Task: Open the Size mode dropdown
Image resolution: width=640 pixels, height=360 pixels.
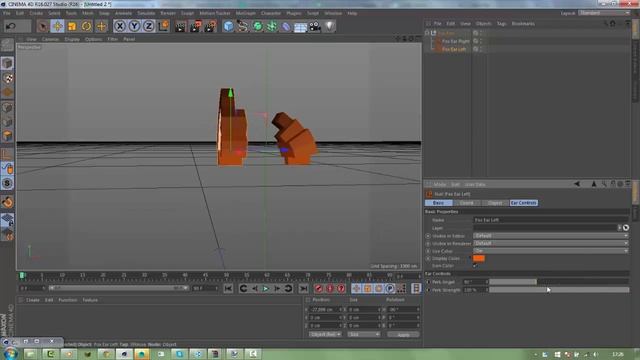Action: 364,334
